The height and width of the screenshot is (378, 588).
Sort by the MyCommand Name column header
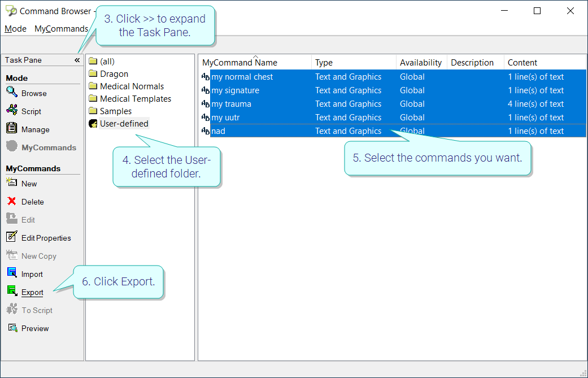(255, 63)
